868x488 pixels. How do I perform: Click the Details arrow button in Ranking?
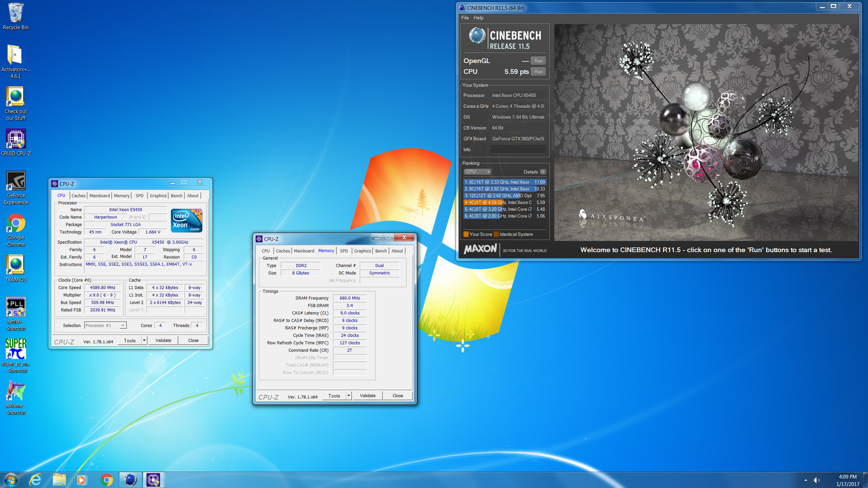[543, 172]
